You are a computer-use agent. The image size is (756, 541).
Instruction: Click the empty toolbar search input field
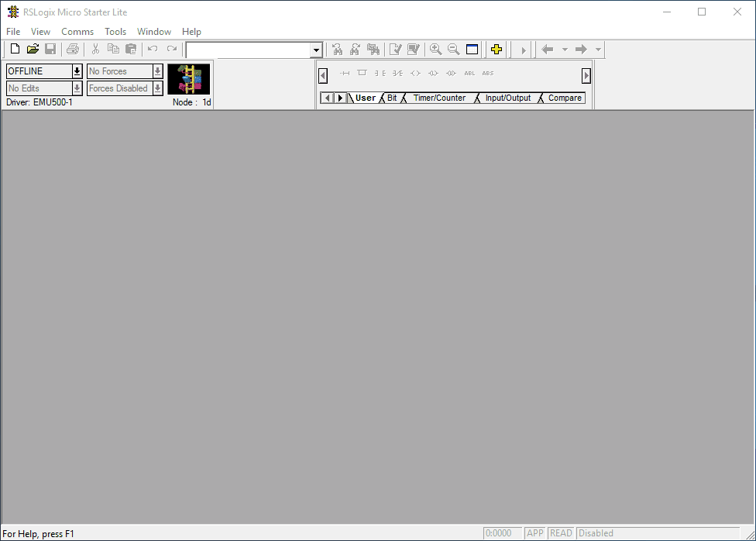click(x=248, y=50)
